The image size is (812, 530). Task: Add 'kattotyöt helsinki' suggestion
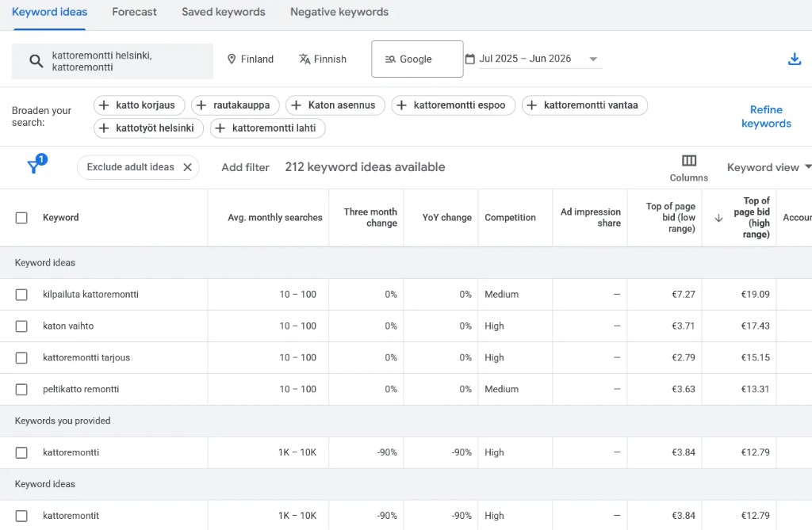point(148,128)
